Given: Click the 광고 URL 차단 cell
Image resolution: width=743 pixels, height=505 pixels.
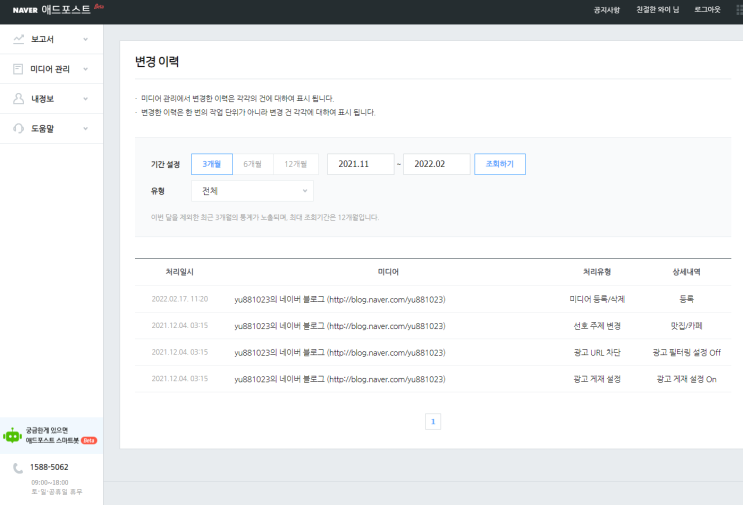Looking at the screenshot, I should coord(597,352).
